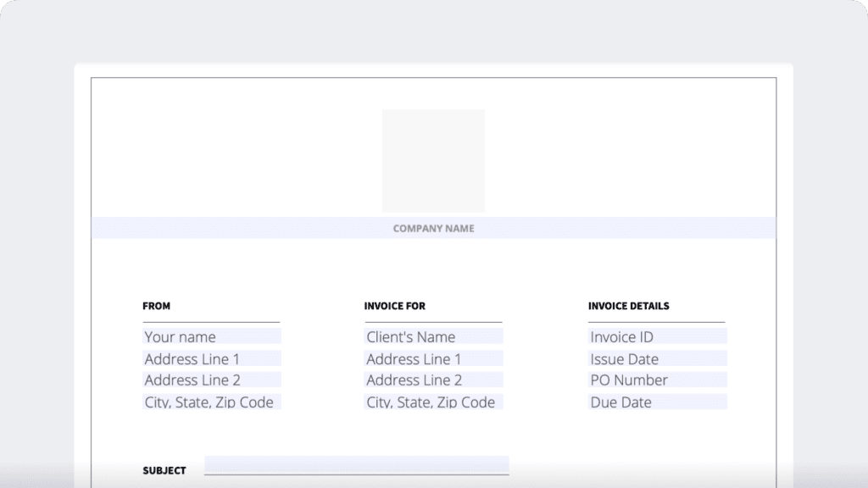Click the company logo placeholder image

tap(432, 159)
